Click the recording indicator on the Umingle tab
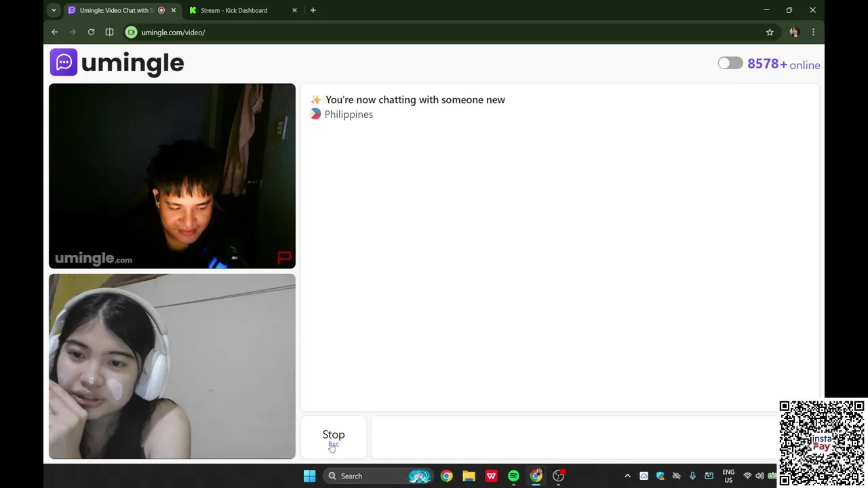This screenshot has height=488, width=868. pyautogui.click(x=161, y=10)
